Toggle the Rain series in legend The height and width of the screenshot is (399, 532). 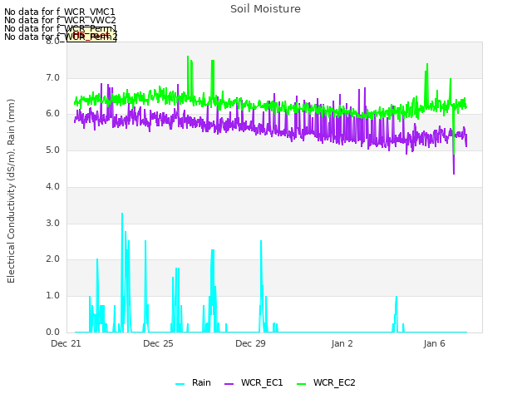(193, 382)
